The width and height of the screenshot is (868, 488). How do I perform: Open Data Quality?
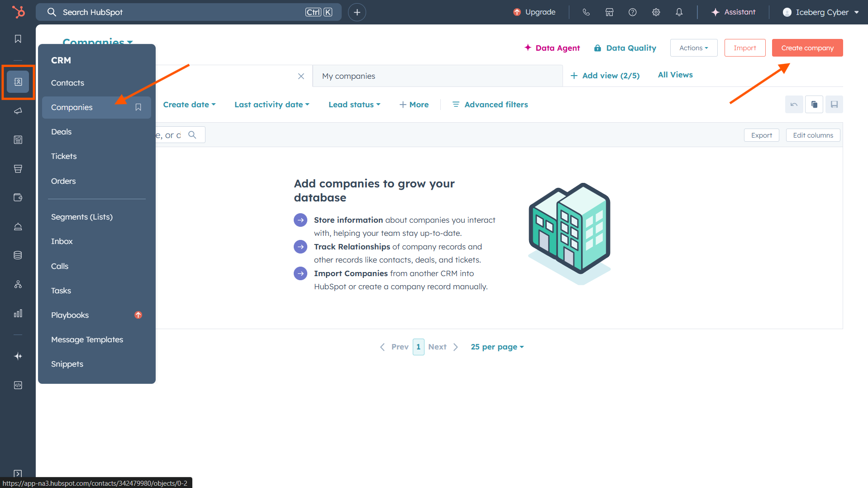coord(625,48)
